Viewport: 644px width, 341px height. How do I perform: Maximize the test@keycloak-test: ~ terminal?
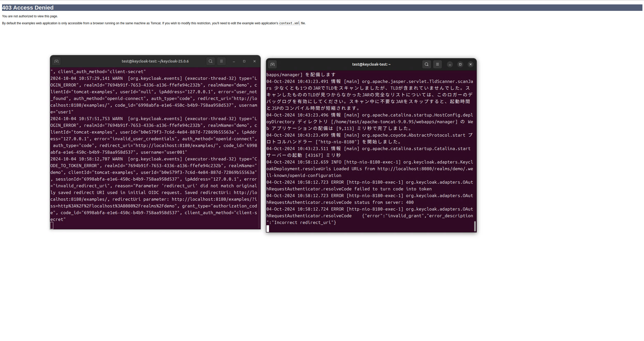(460, 64)
